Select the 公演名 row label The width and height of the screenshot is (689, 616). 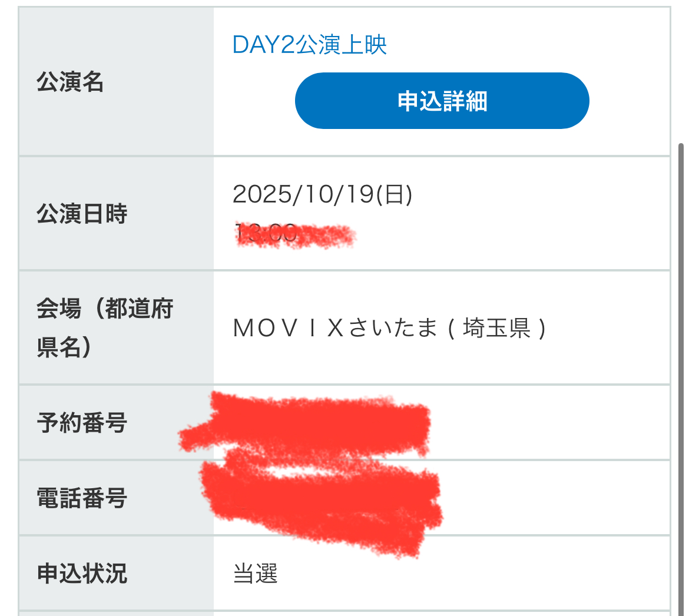(70, 82)
